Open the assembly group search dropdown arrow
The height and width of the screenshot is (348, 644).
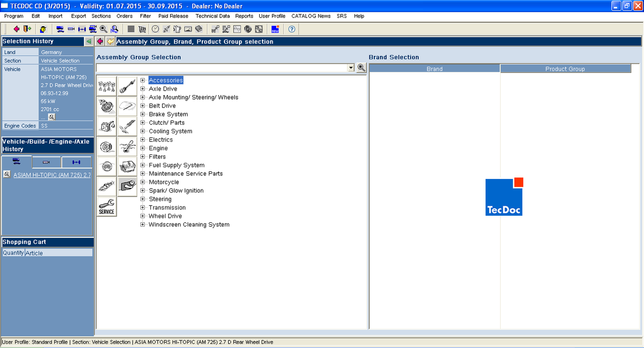(x=351, y=68)
